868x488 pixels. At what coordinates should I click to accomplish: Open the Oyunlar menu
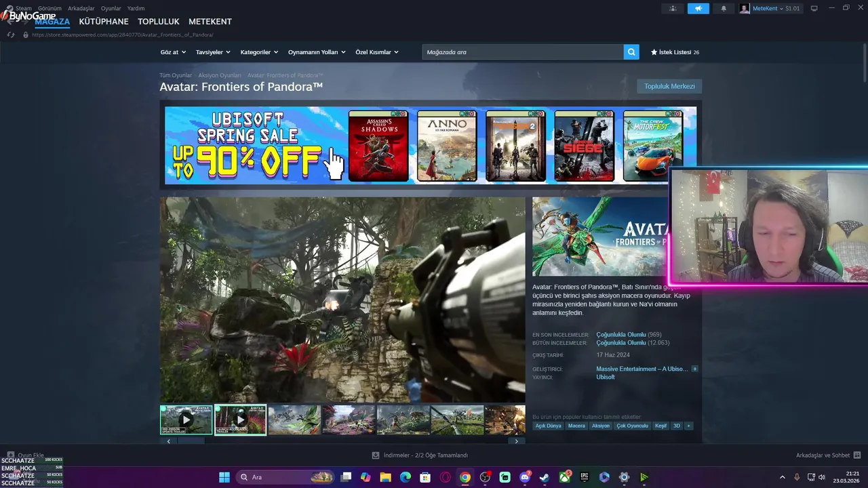(x=111, y=8)
